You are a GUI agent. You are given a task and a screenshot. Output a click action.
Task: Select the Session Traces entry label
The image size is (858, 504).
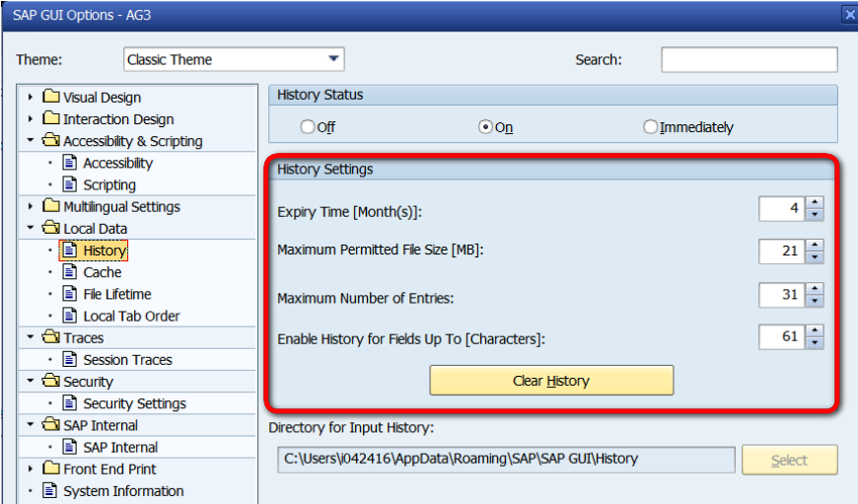127,360
